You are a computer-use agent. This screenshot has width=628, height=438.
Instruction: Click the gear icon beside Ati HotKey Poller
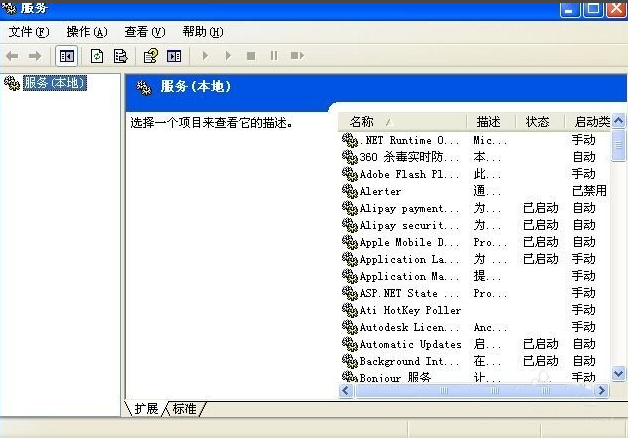point(350,310)
